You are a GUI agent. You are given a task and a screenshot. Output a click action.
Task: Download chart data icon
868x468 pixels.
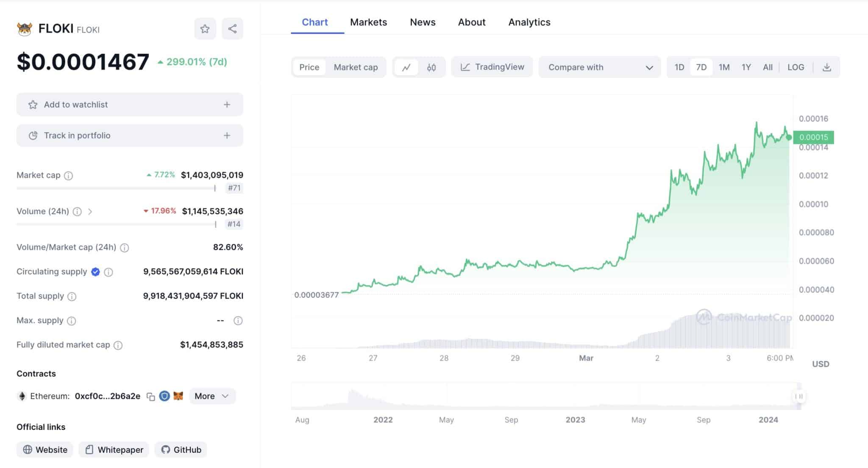click(x=826, y=67)
